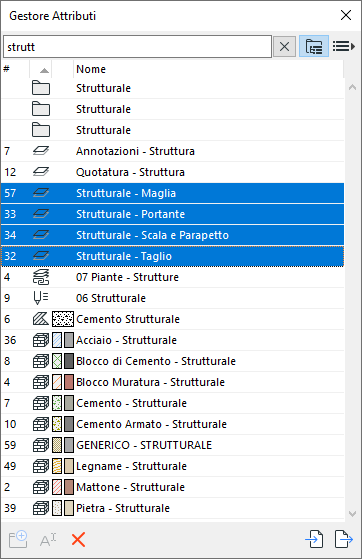The height and width of the screenshot is (559, 362).
Task: Click fill icon of Cemento Strutturale
Action: pyautogui.click(x=41, y=319)
